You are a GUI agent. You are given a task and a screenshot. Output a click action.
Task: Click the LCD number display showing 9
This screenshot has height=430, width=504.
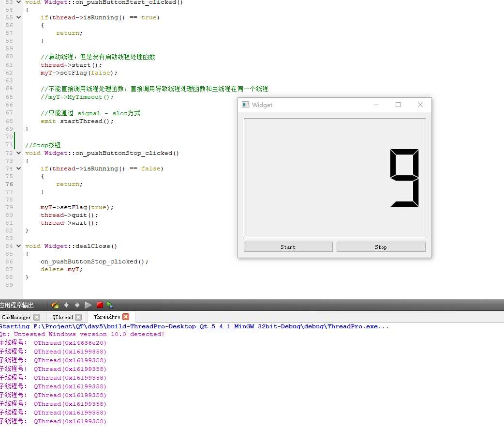pos(335,178)
